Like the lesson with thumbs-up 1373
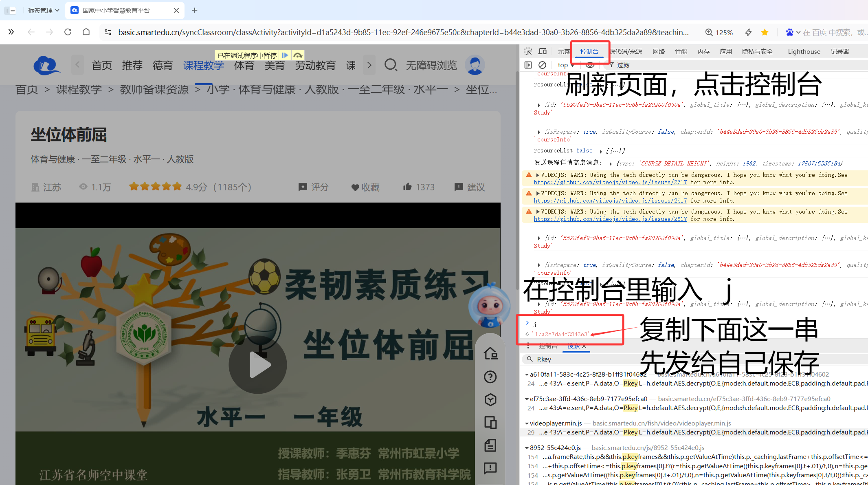This screenshot has width=868, height=485. click(x=419, y=187)
